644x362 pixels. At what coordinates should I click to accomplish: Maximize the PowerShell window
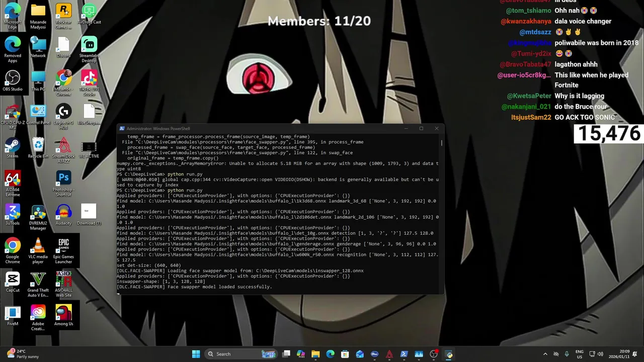pyautogui.click(x=421, y=128)
